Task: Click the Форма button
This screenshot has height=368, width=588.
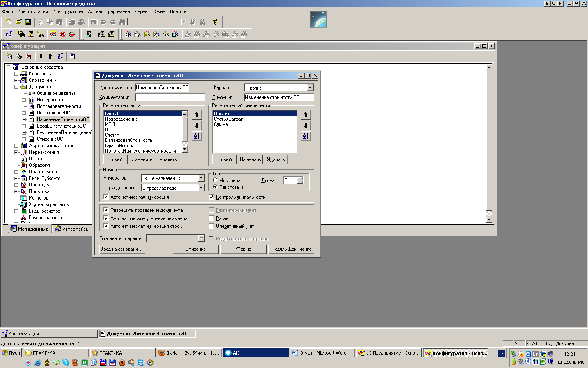Action: pyautogui.click(x=243, y=249)
